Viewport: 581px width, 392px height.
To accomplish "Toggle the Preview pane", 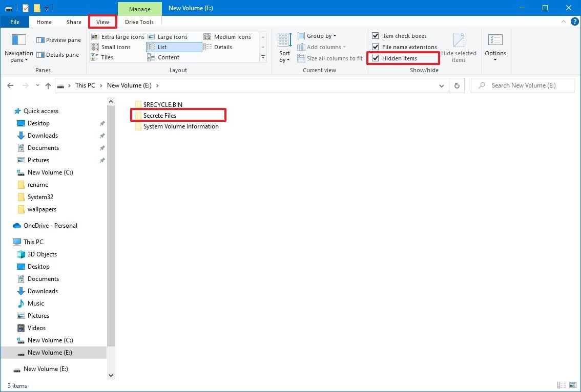I will pyautogui.click(x=58, y=39).
